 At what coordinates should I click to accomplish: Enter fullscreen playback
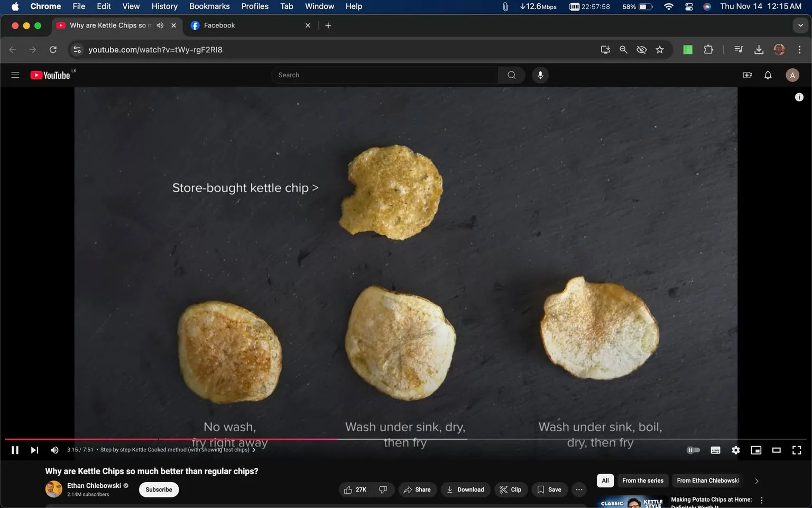[796, 450]
